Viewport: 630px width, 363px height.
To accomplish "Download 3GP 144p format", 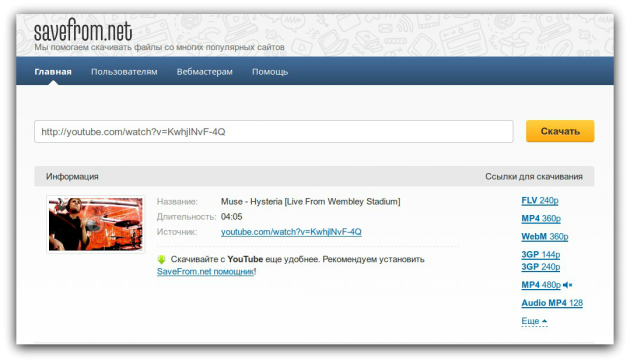I will [540, 254].
